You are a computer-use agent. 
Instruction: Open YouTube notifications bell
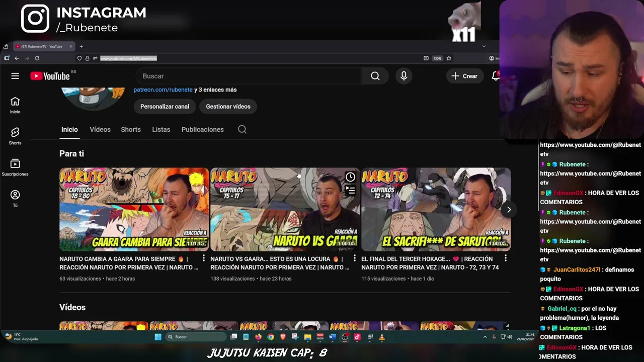496,76
